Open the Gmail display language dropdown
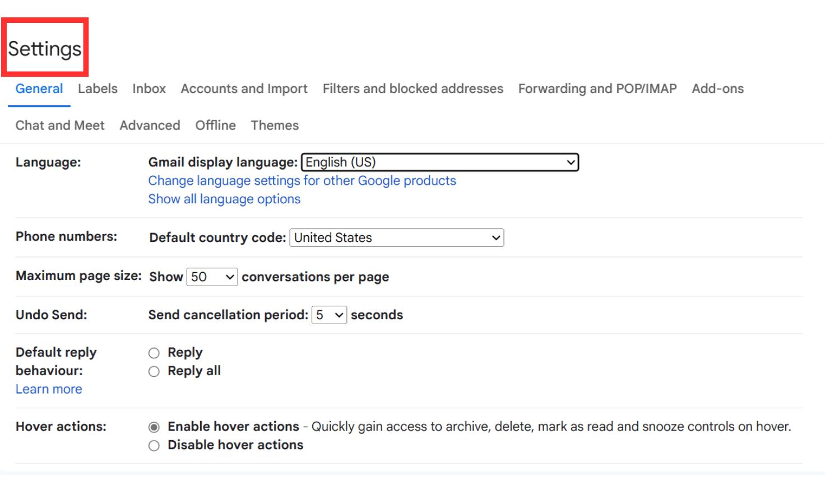825x504 pixels. click(439, 162)
